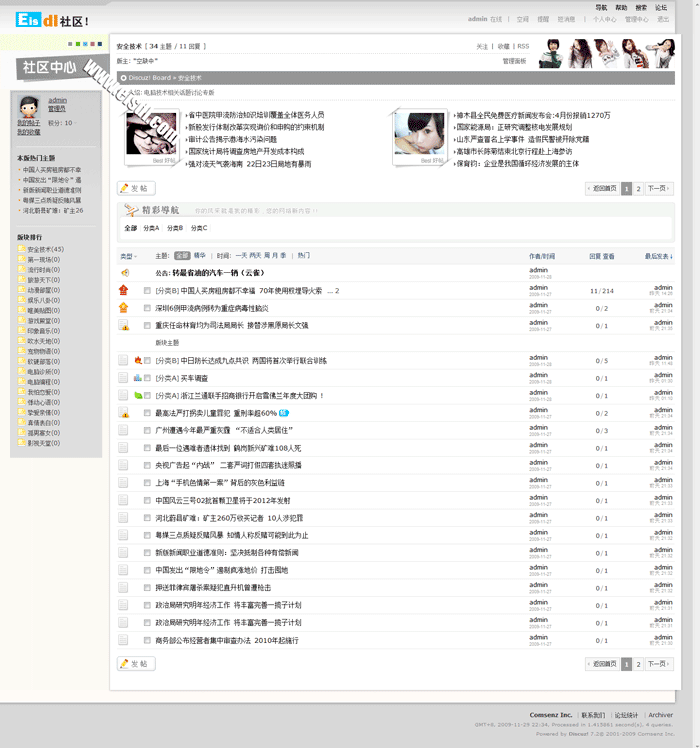Click the orange sticky icon on 深圳6例甲流 row
The height and width of the screenshot is (748, 700).
coord(124,308)
